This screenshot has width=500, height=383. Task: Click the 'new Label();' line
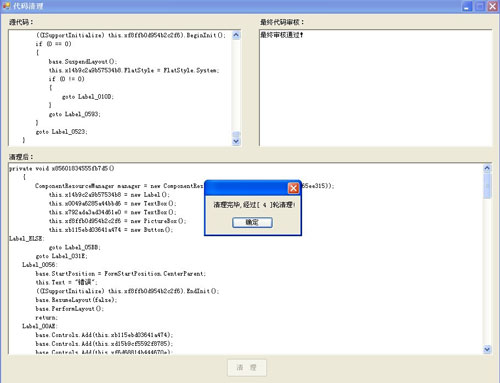109,195
